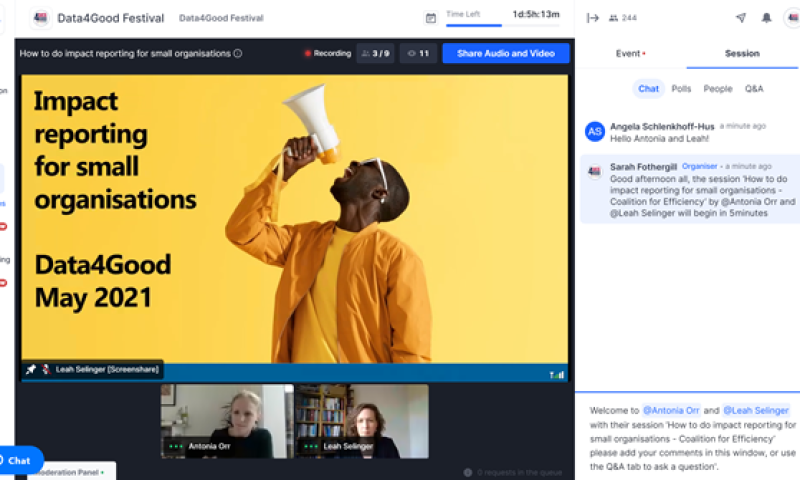Open the speakers count 3/9 button
The width and height of the screenshot is (800, 480).
[375, 54]
